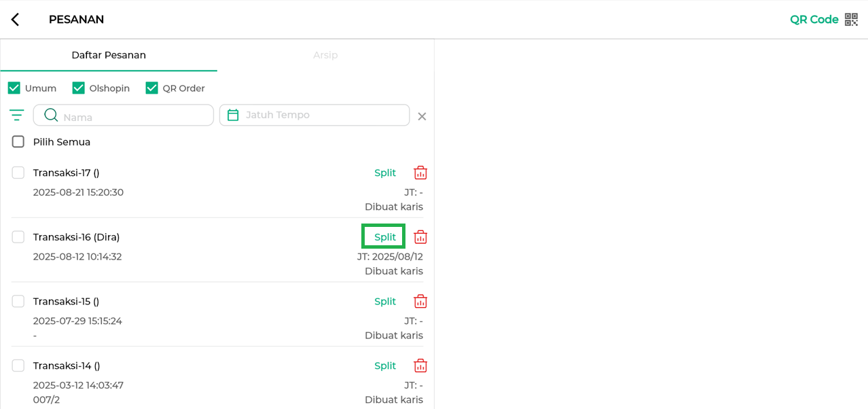Open the filter options icon
The height and width of the screenshot is (409, 868).
(17, 115)
